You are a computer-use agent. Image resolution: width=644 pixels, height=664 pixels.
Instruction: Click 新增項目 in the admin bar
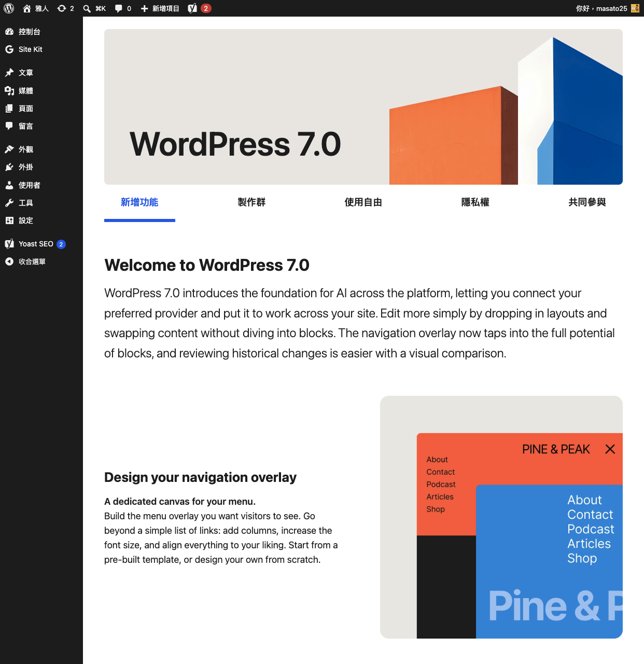[x=166, y=8]
